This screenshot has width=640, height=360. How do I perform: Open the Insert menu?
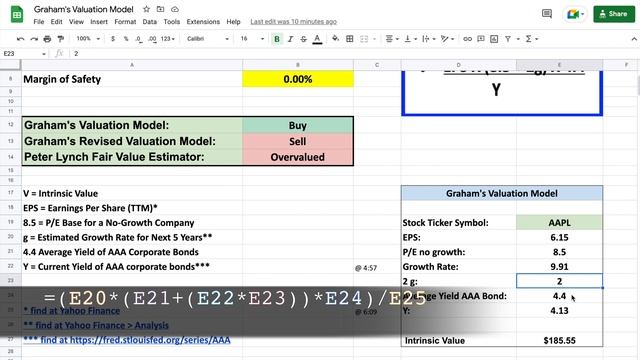99,22
